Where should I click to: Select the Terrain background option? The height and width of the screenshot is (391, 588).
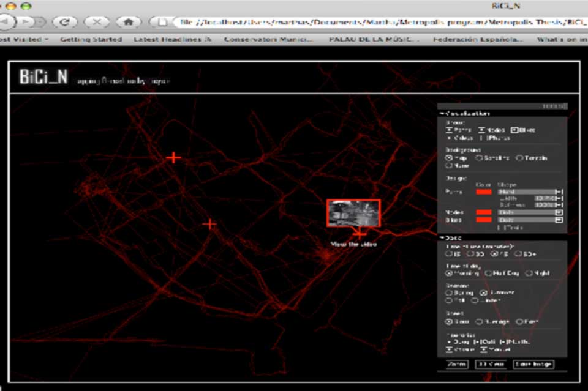click(519, 158)
